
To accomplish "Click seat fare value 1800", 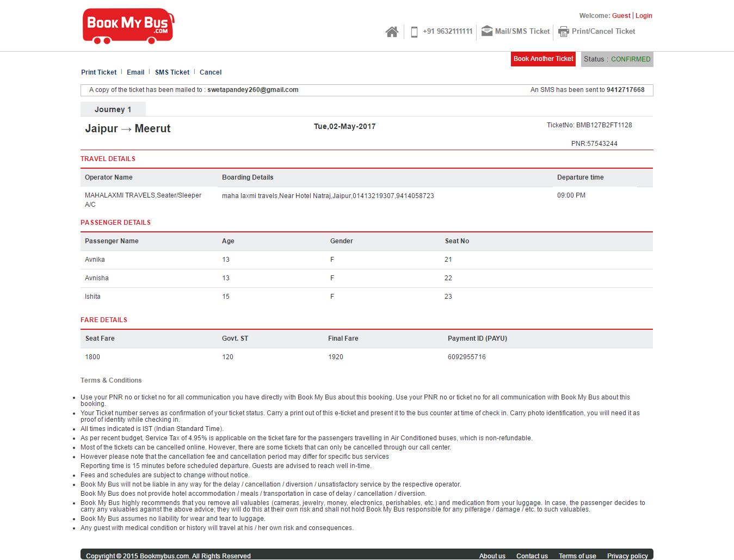I will tap(92, 357).
